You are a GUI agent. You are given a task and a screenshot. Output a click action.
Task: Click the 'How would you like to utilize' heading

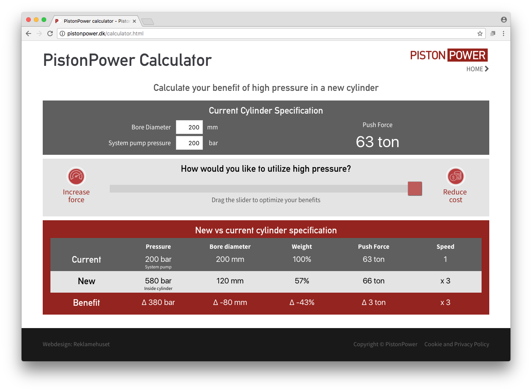266,169
